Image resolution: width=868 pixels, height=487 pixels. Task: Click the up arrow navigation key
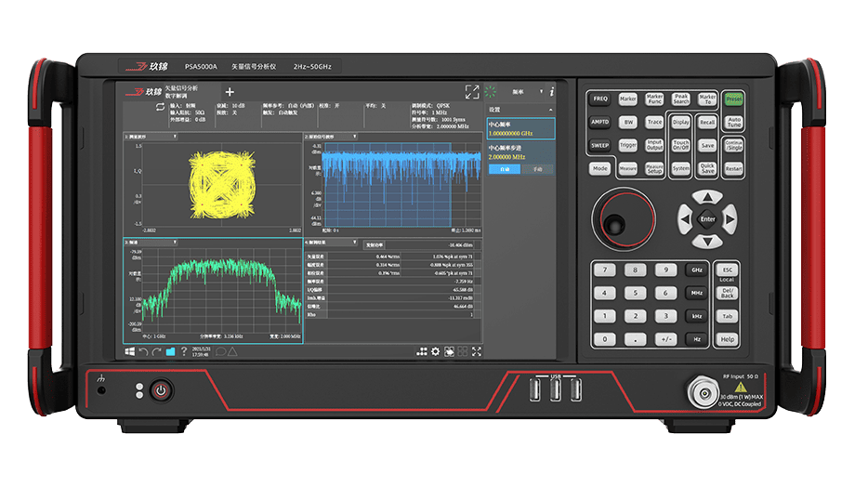(707, 197)
